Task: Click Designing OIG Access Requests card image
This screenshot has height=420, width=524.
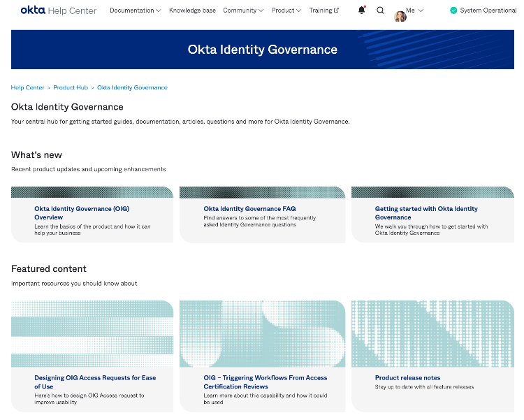Action: (x=92, y=334)
